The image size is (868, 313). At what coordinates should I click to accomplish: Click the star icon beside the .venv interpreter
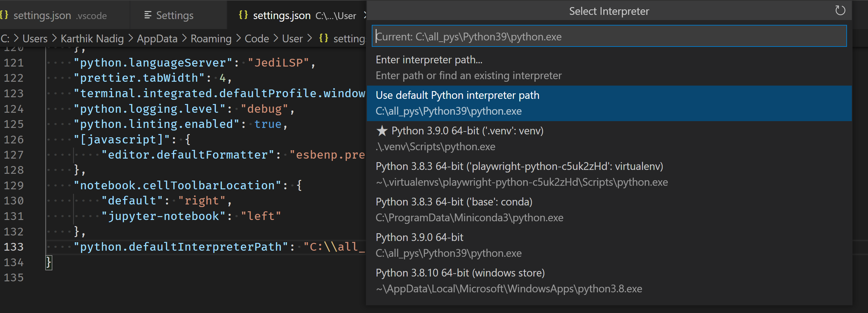pos(382,131)
